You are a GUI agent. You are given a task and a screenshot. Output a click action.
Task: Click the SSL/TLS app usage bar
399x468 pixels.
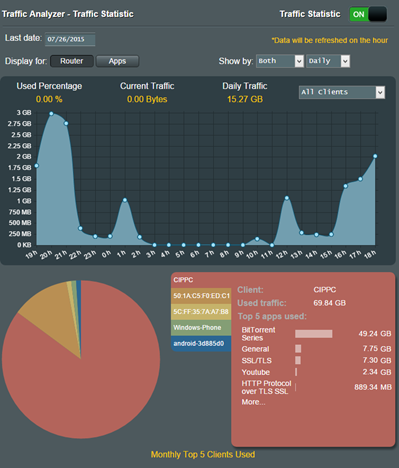[298, 360]
